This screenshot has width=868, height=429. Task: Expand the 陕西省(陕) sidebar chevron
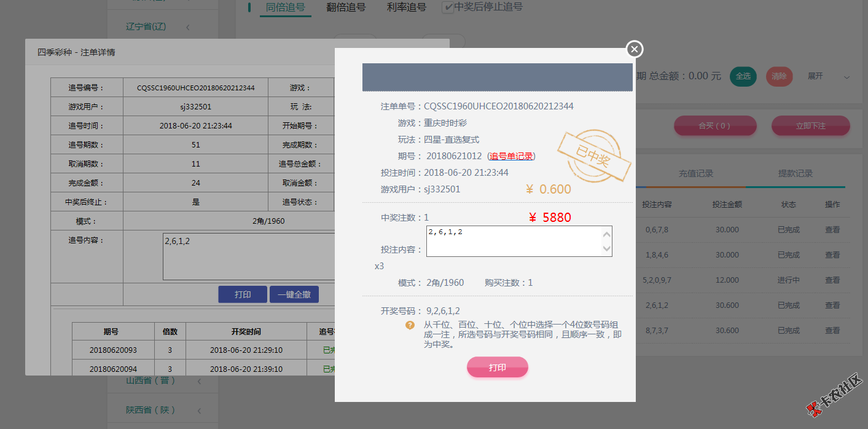tap(199, 410)
